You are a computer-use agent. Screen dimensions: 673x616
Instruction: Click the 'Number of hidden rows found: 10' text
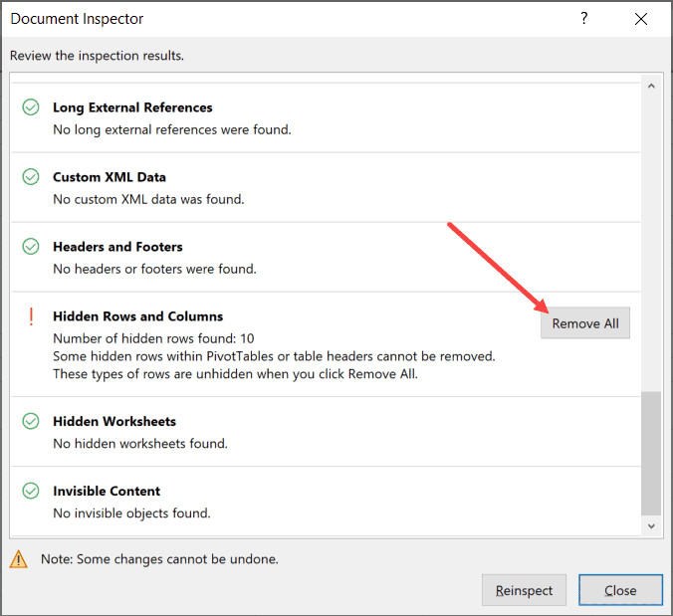pyautogui.click(x=153, y=338)
